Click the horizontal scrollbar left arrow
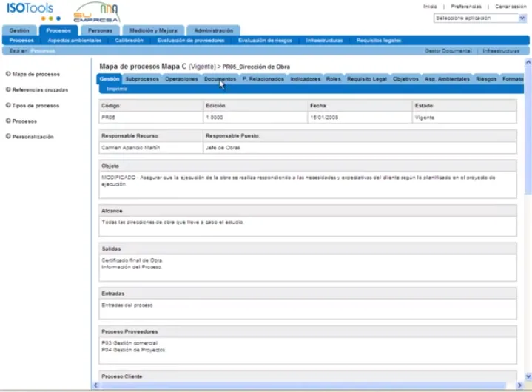 (x=95, y=385)
